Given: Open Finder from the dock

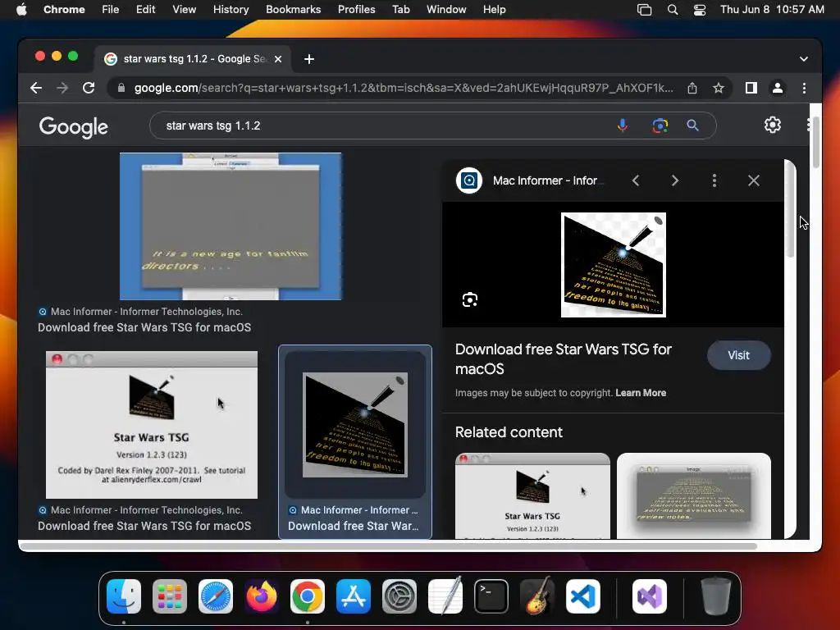Looking at the screenshot, I should (124, 596).
